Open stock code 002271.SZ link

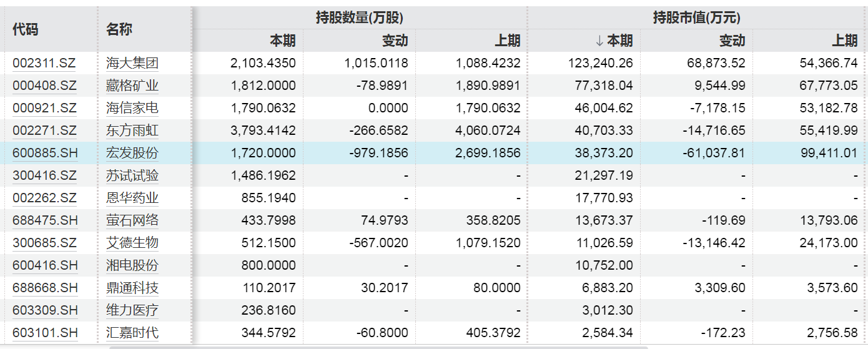(x=44, y=130)
